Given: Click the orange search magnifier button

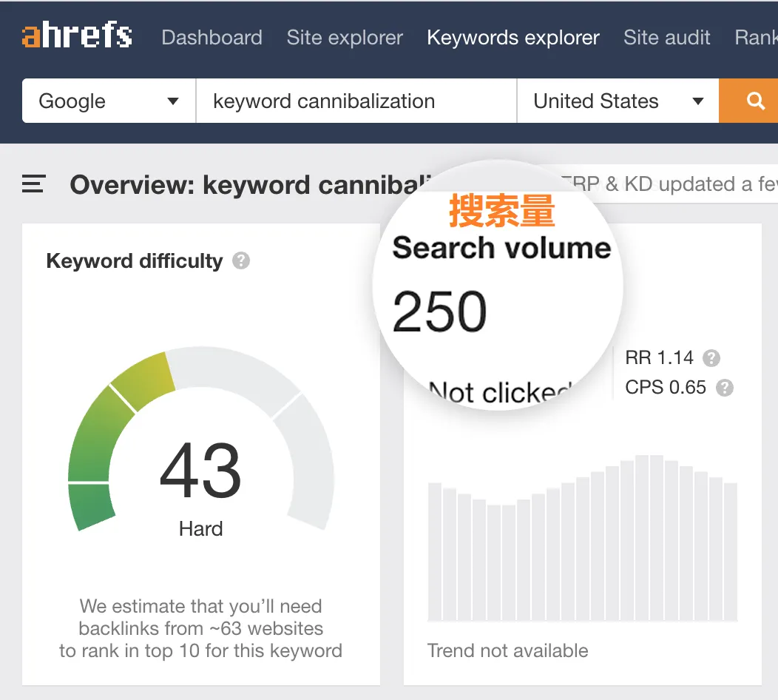Looking at the screenshot, I should tap(754, 101).
